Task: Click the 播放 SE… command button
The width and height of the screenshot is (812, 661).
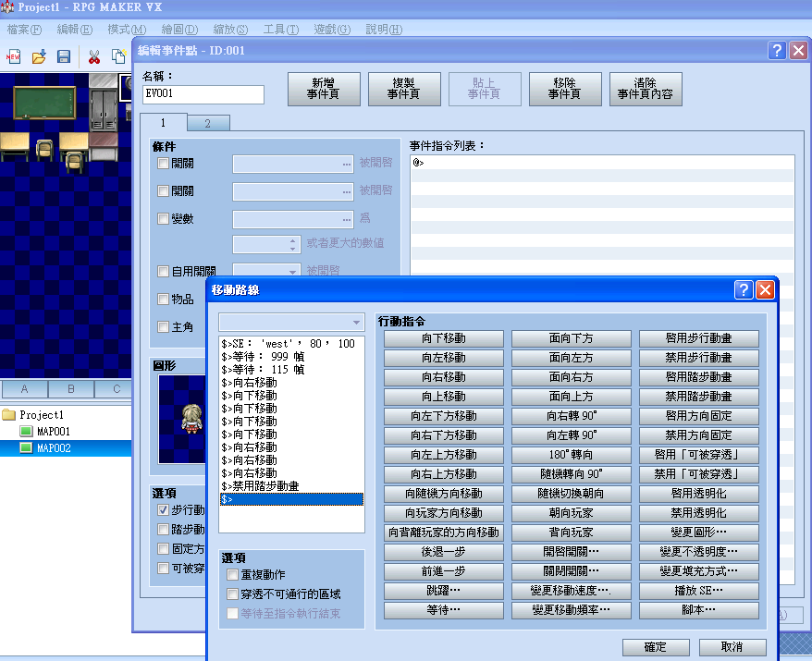Action: tap(698, 591)
